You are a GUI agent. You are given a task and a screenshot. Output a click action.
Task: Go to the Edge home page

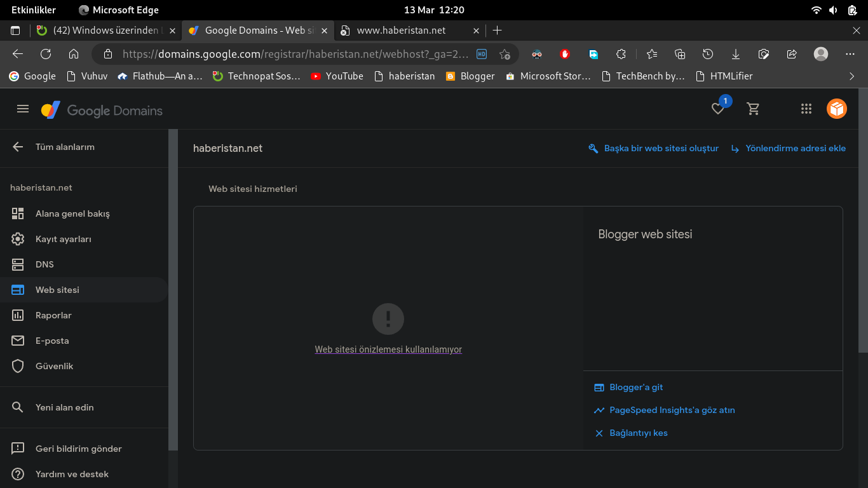[x=74, y=54]
